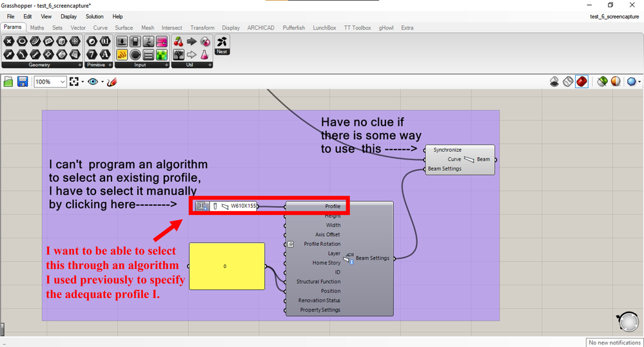Screen dimensions: 644x347
Task: Open the Solution menu
Action: 95,16
